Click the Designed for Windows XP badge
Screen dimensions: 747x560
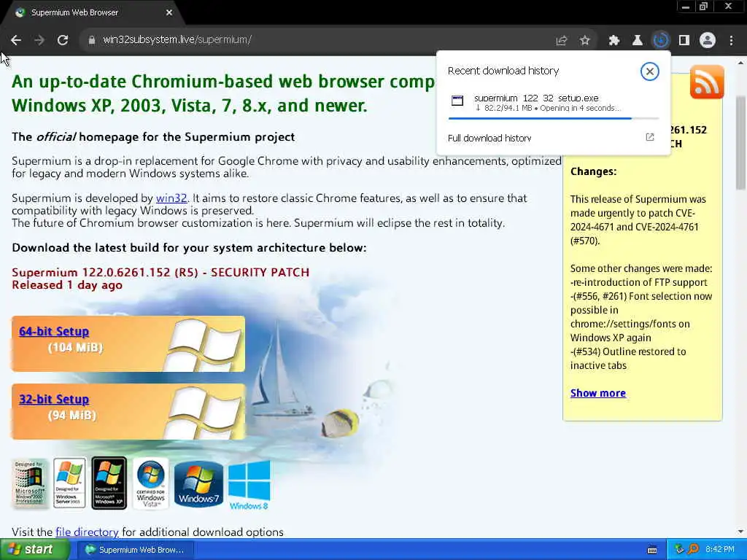(109, 483)
